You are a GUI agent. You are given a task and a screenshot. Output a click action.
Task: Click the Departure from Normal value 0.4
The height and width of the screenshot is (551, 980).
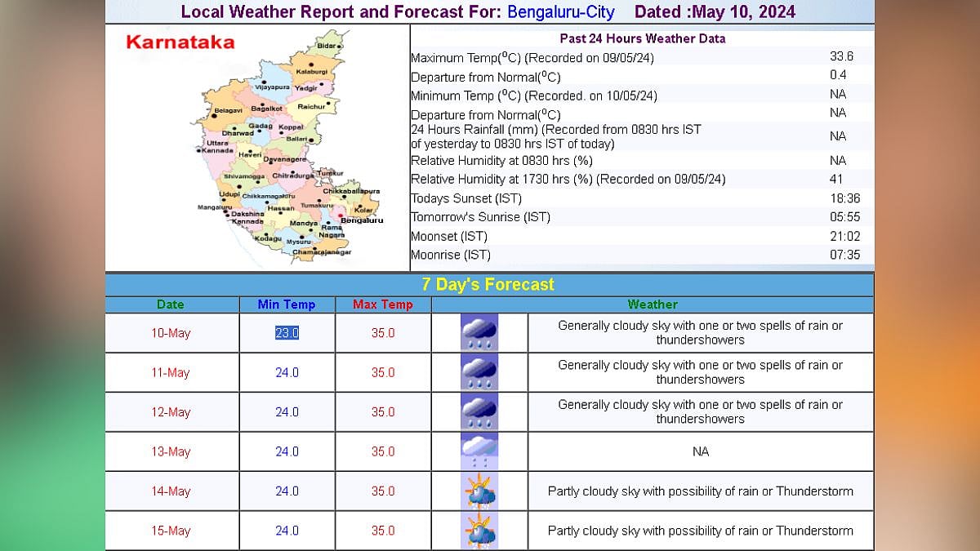tap(838, 75)
